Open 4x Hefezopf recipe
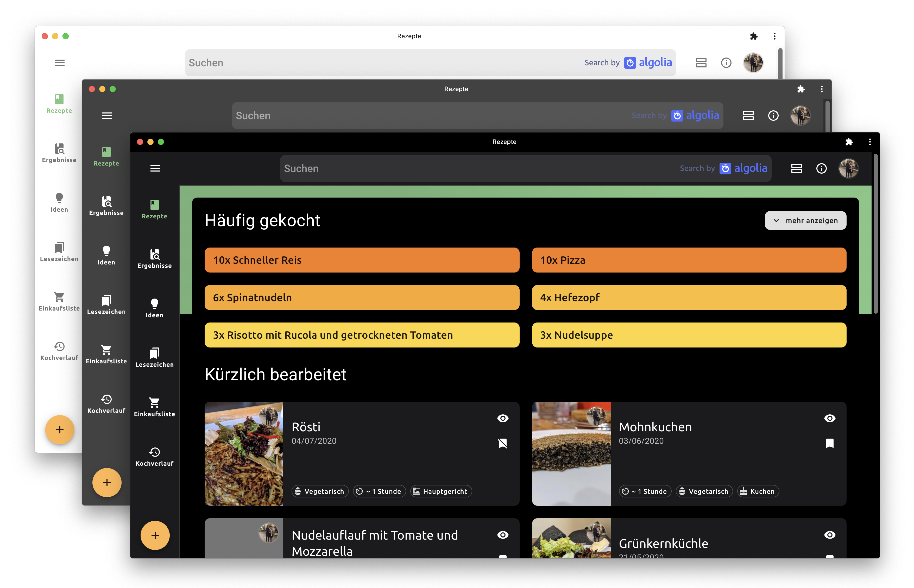Screen dimensions: 914x588 point(689,298)
